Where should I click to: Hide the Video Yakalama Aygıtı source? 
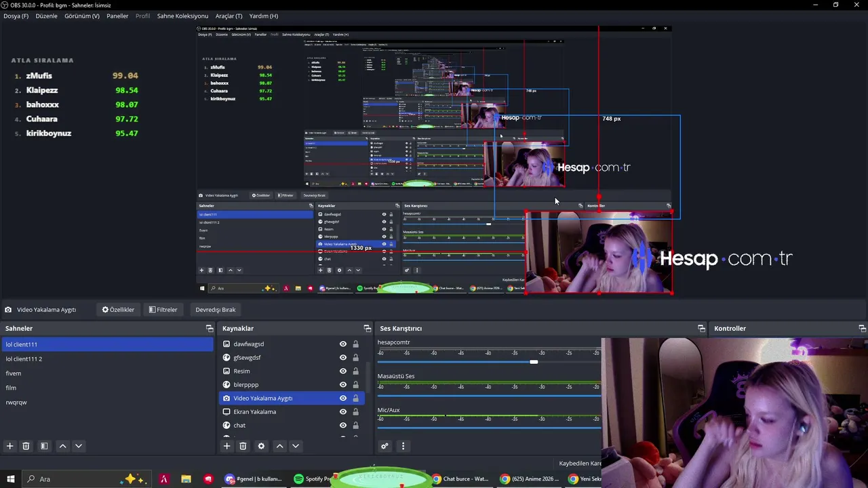click(343, 398)
